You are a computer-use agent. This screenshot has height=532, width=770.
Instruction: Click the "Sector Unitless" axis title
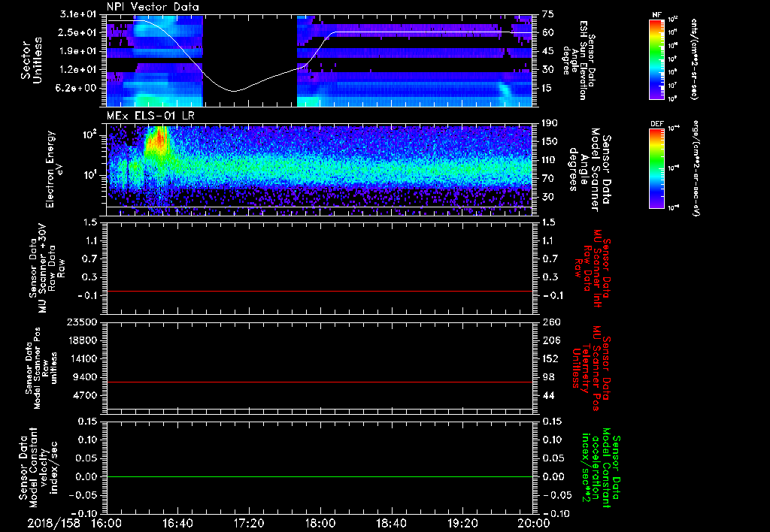click(x=32, y=60)
